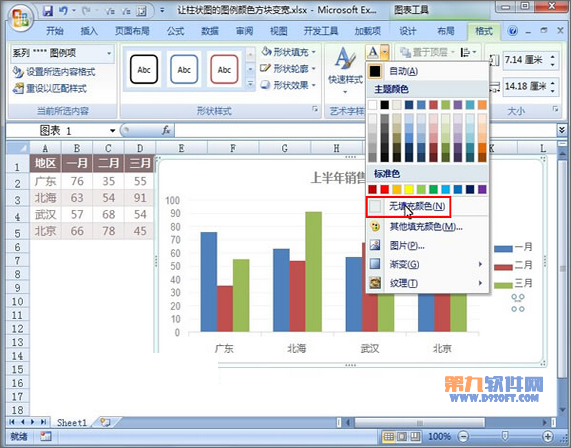Open the Name Box dropdown arrow
Viewport: 571px width, 448px height.
pos(113,130)
